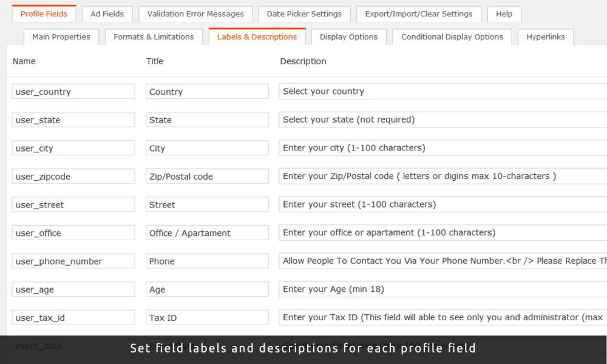Select the Zip/Postal code title field
Screen dimensions: 607x364
point(207,176)
